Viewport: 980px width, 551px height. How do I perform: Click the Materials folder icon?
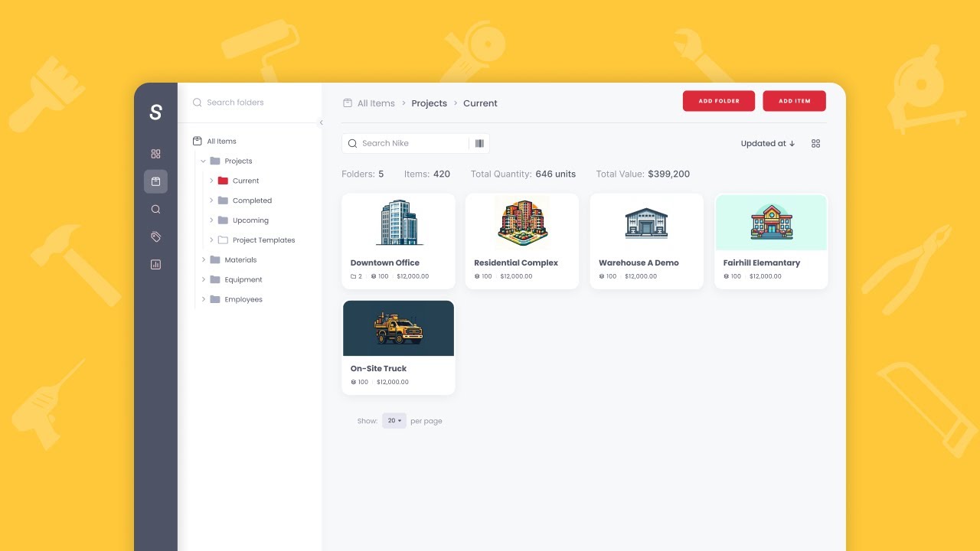click(x=215, y=260)
